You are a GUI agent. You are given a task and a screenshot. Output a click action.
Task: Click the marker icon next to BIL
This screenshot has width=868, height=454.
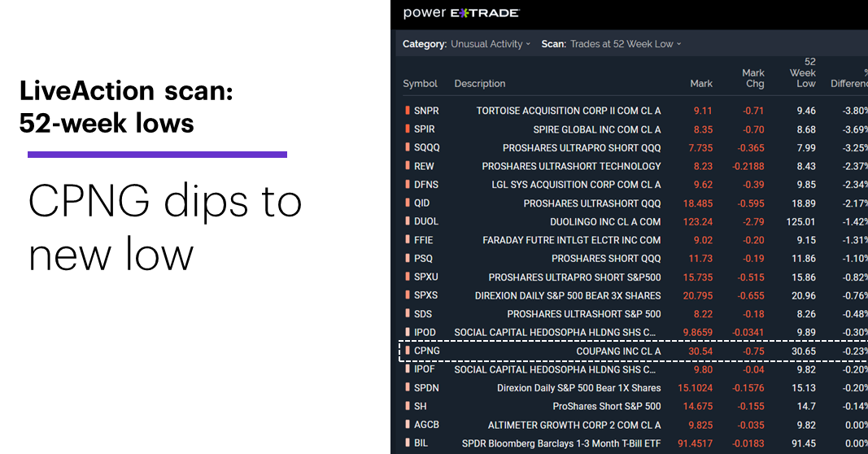pyautogui.click(x=408, y=443)
